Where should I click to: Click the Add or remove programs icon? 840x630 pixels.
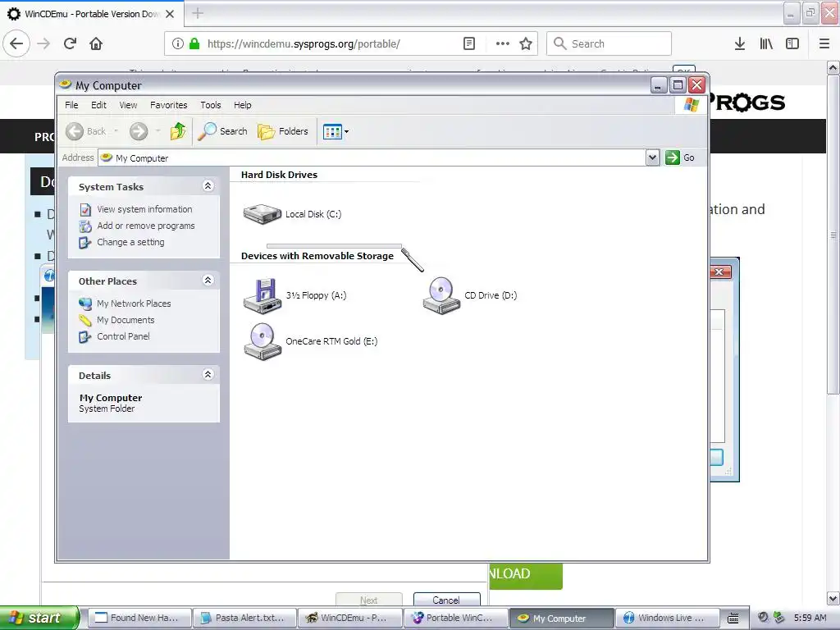[85, 226]
